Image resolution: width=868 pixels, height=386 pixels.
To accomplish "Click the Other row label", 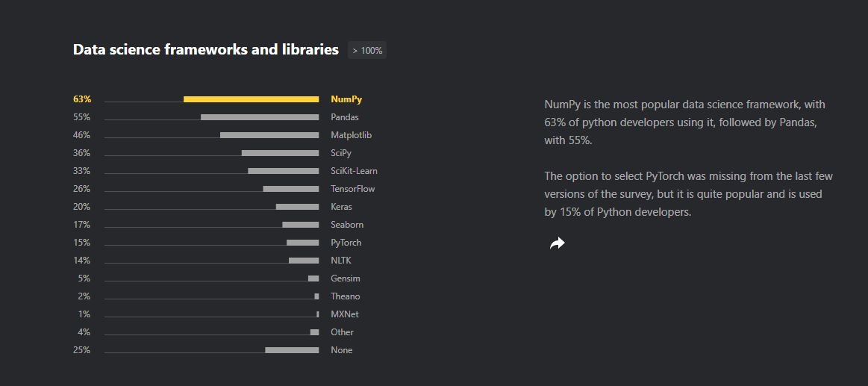I will click(x=343, y=332).
